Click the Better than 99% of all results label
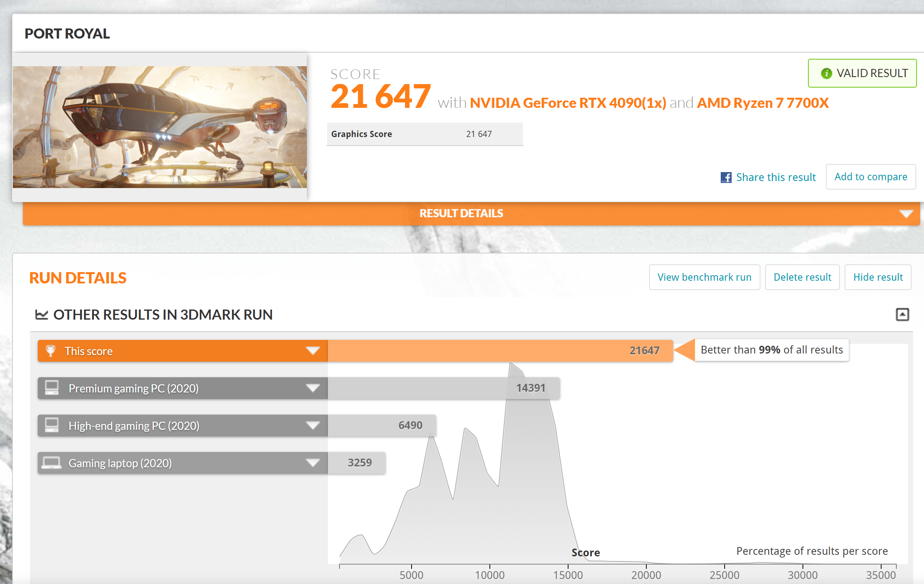 [x=772, y=350]
